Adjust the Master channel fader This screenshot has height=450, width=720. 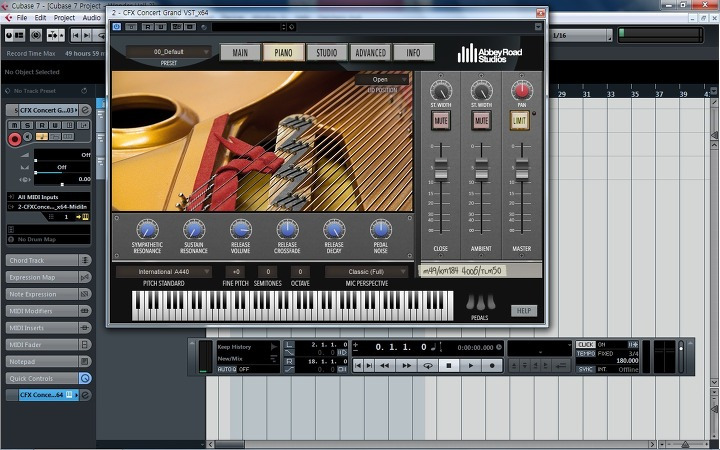click(x=522, y=169)
